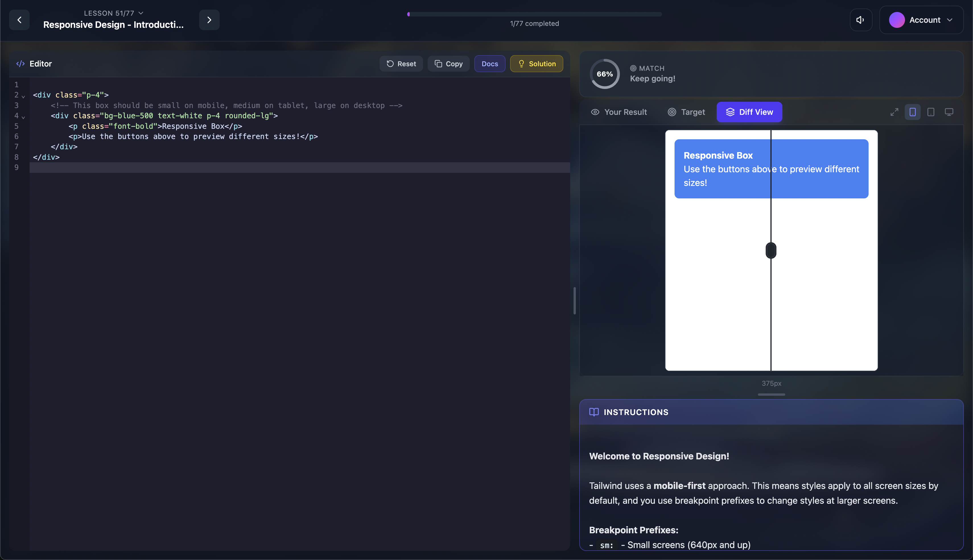
Task: Collapse the code fold on line 4
Action: [24, 117]
